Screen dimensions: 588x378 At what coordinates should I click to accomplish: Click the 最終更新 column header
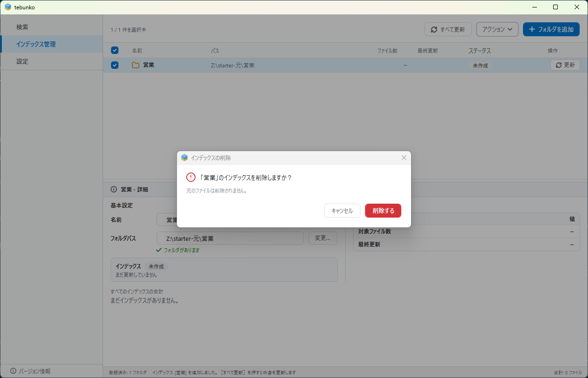point(428,51)
